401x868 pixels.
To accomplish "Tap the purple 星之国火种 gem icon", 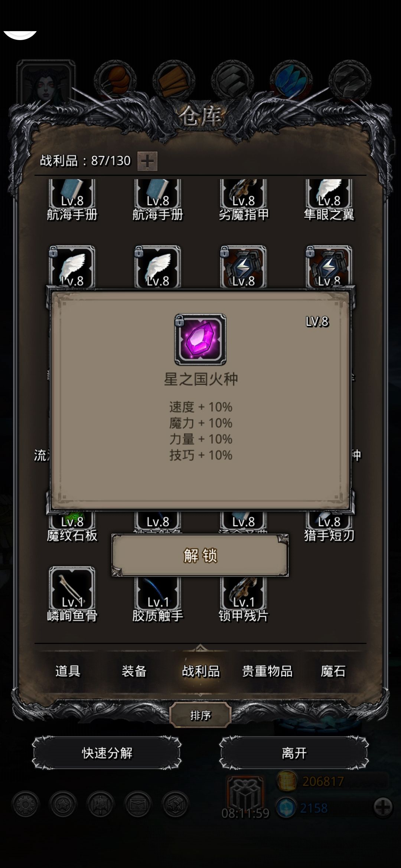I will coord(200,339).
